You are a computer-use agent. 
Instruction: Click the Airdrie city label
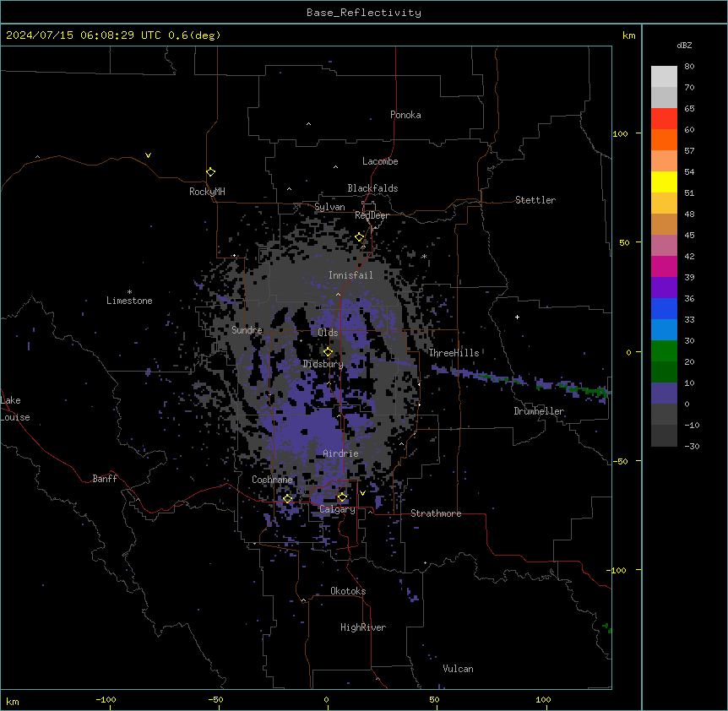tap(341, 453)
